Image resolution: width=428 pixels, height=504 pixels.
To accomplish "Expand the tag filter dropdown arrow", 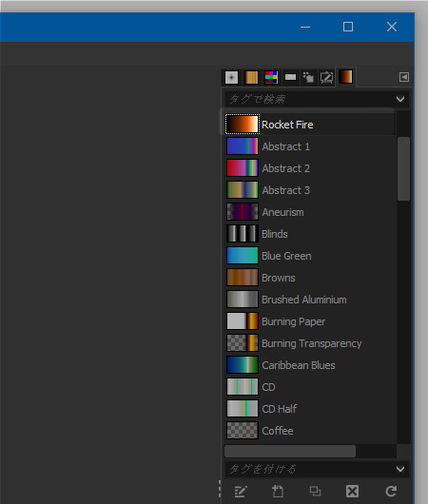I will coord(400,99).
